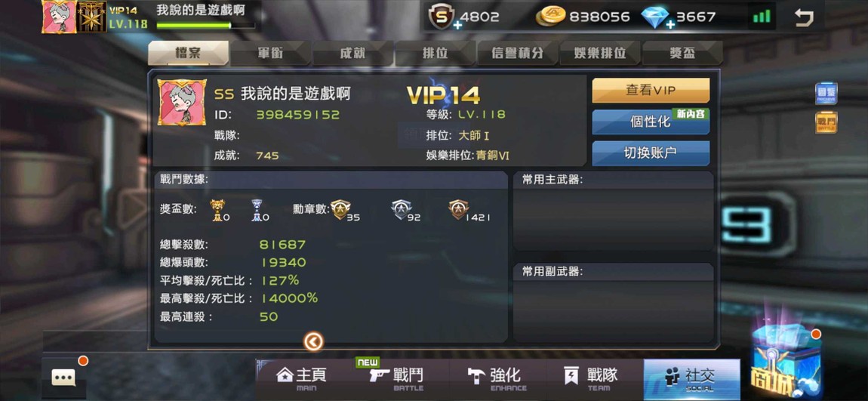Viewport: 868px width, 401px height.
Task: Click the orange 戰鬥 side icon
Action: pos(826,122)
